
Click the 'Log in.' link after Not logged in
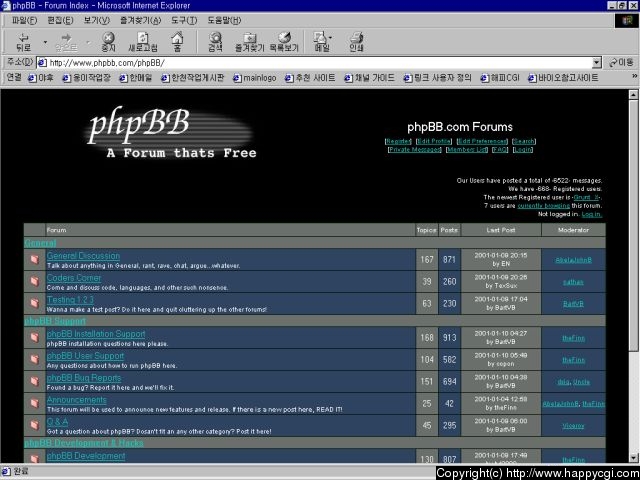tap(591, 214)
